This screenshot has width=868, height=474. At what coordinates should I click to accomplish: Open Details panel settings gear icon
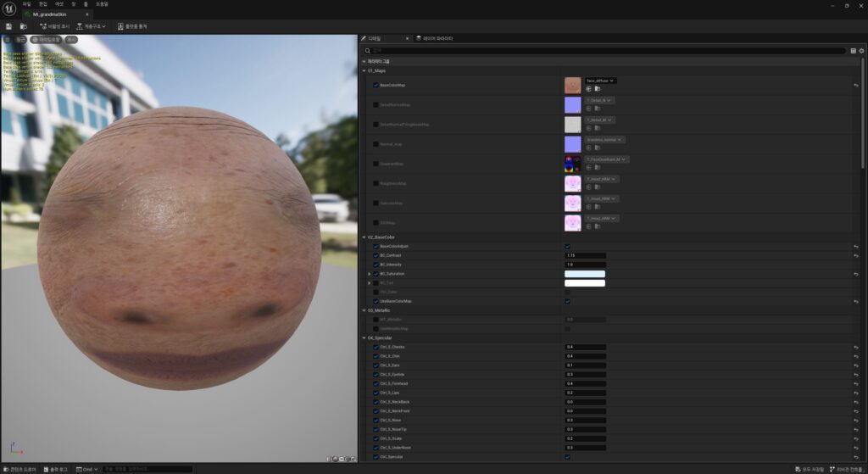click(861, 51)
